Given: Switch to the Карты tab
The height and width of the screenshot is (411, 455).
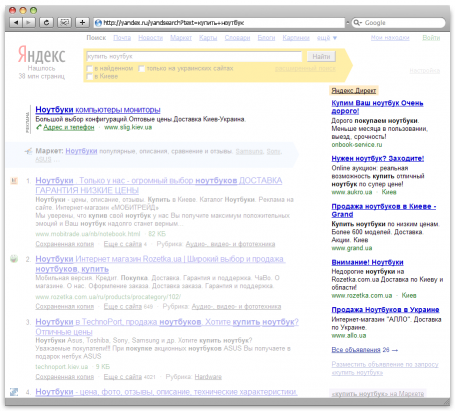Looking at the screenshot, I should 208,38.
